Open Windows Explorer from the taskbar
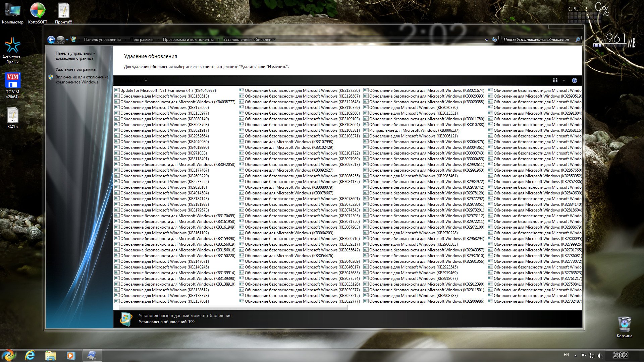Screen dimensions: 644x362 tap(50, 355)
